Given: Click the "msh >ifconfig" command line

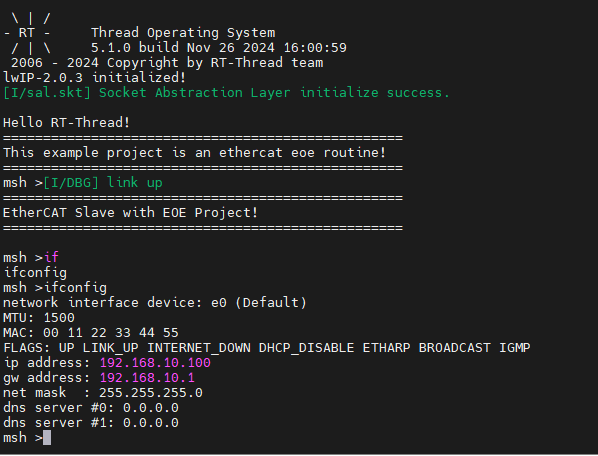Looking at the screenshot, I should pos(55,288).
